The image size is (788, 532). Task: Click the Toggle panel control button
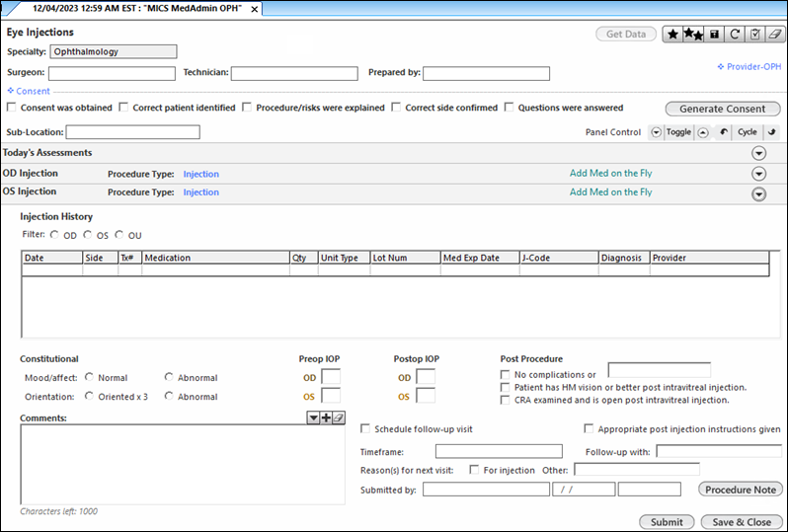[679, 132]
